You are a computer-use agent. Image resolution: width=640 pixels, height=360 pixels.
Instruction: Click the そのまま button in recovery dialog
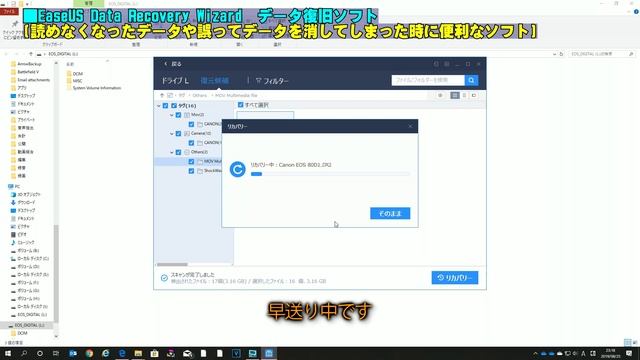tap(390, 213)
